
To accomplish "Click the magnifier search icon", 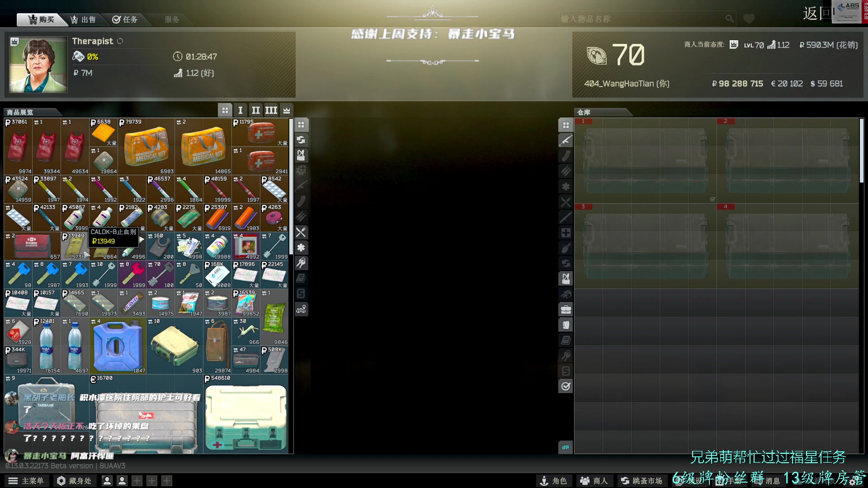I will [x=730, y=19].
